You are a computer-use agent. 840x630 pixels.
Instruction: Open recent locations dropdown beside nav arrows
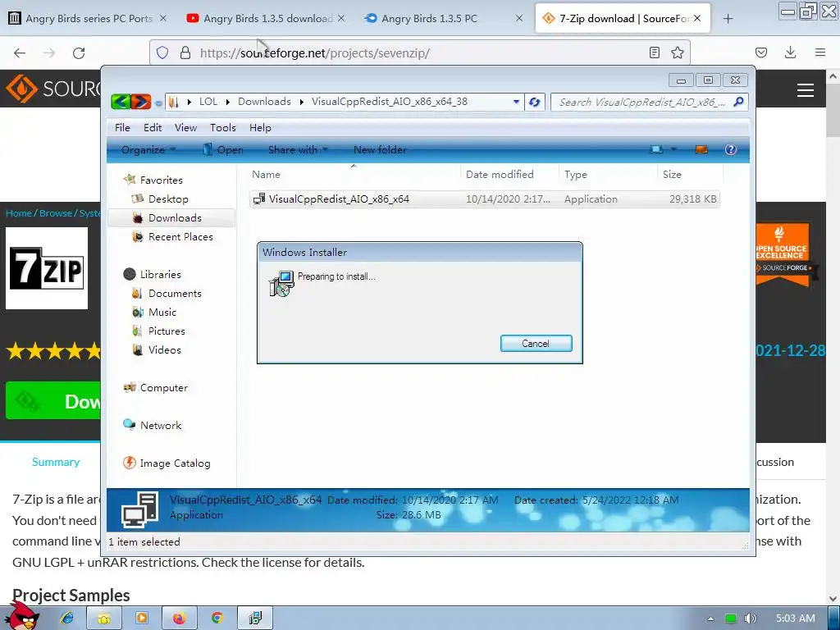pos(158,103)
